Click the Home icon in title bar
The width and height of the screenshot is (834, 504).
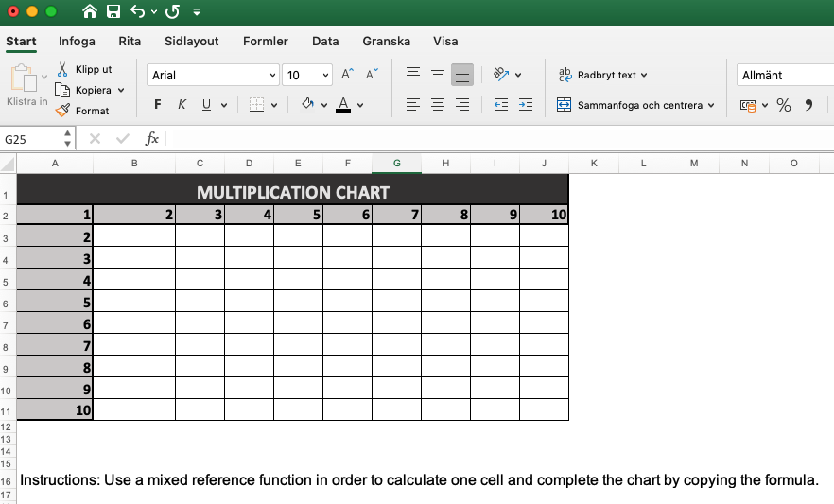[x=89, y=11]
